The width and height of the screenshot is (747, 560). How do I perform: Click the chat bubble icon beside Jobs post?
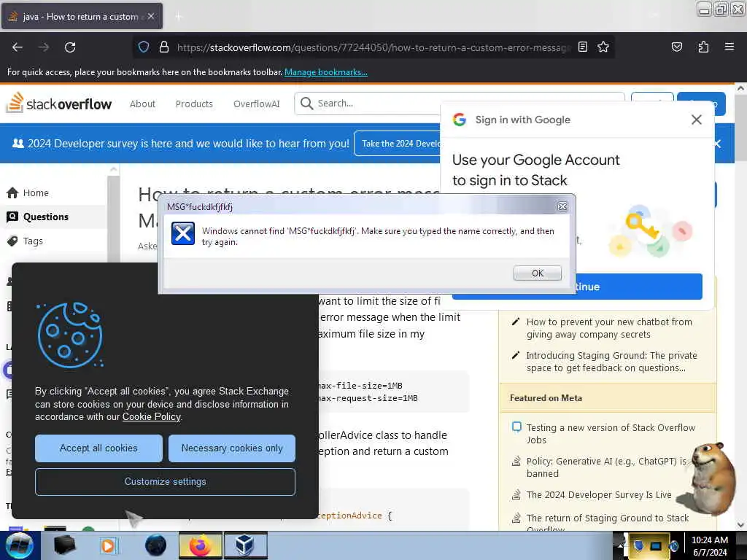point(516,427)
